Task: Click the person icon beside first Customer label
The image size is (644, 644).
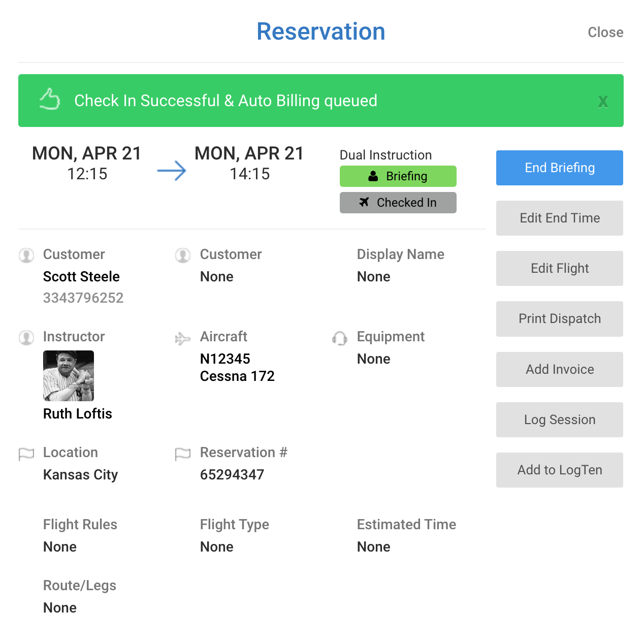Action: pyautogui.click(x=26, y=255)
